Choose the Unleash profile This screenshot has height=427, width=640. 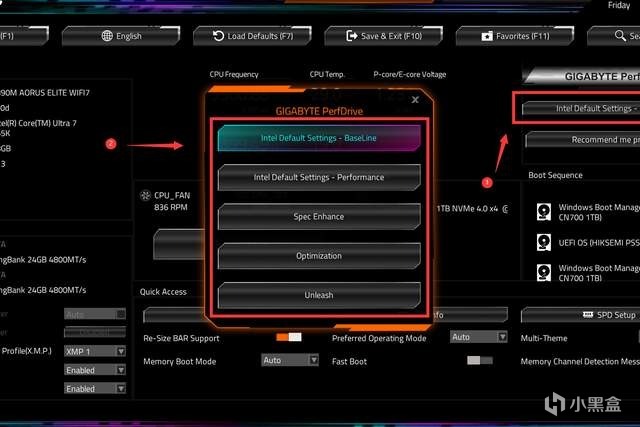319,295
